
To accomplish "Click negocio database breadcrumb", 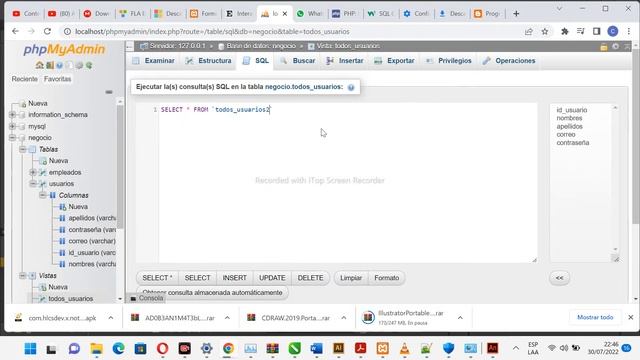I will tap(260, 46).
